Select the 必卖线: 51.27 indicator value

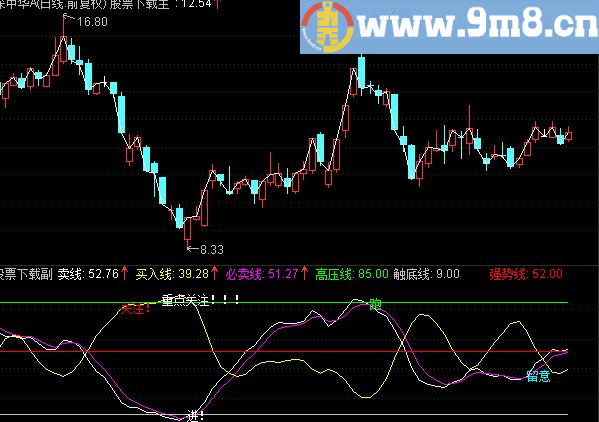click(x=262, y=274)
